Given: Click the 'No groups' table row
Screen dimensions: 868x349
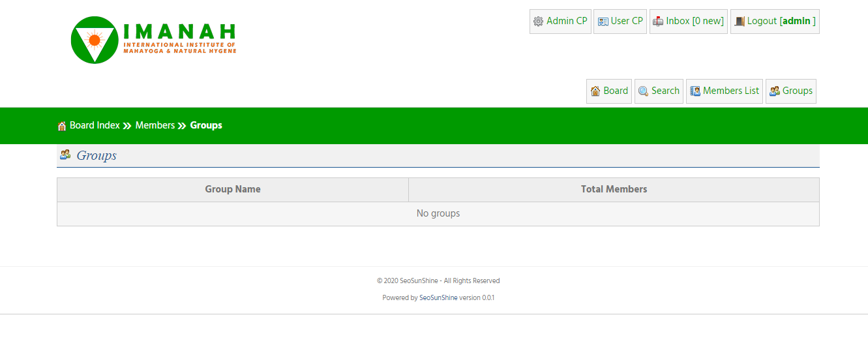Looking at the screenshot, I should 438,214.
